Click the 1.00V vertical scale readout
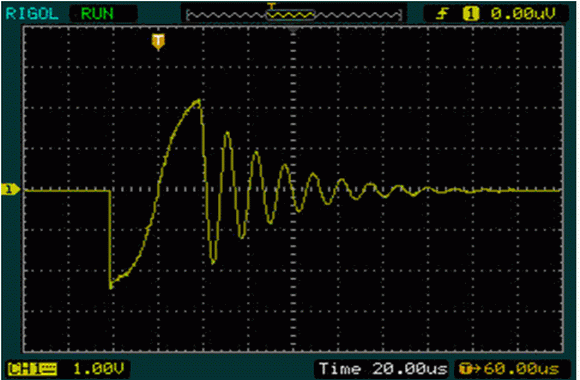 tap(99, 369)
